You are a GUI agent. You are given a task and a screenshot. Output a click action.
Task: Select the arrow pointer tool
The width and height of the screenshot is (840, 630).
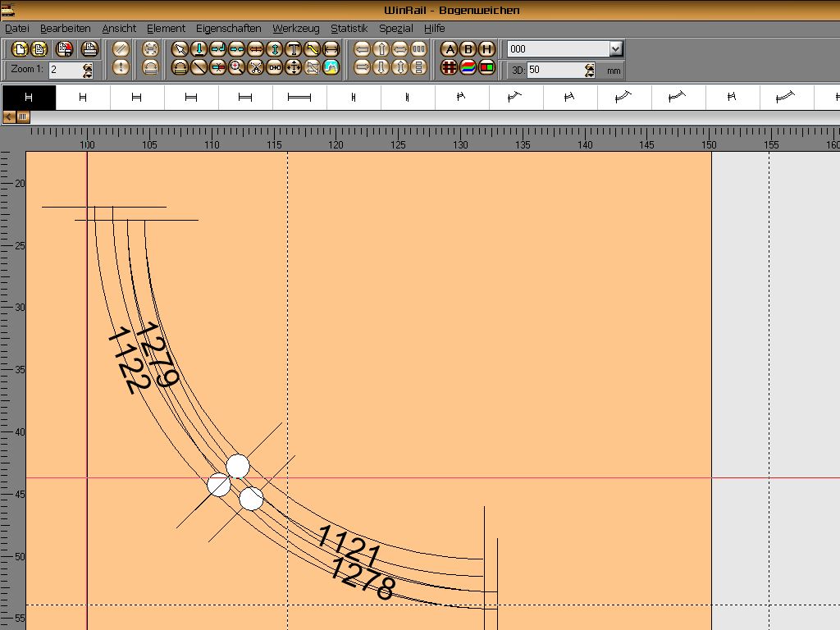tap(180, 49)
